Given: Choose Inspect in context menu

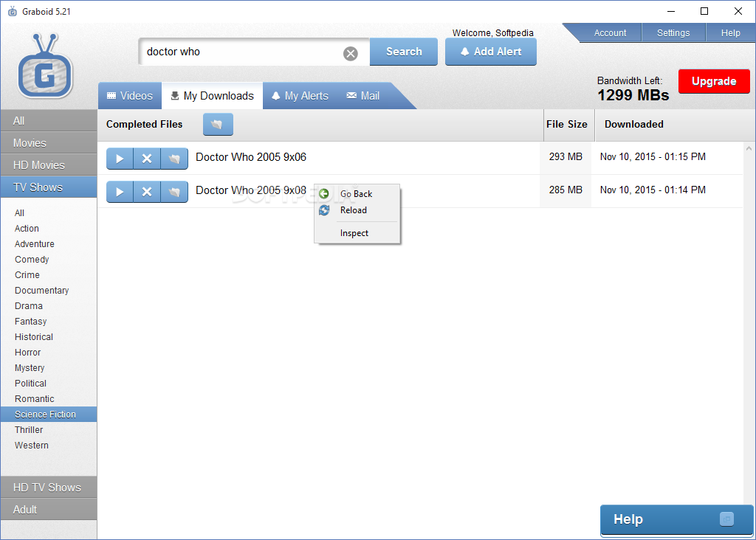Looking at the screenshot, I should tap(357, 233).
